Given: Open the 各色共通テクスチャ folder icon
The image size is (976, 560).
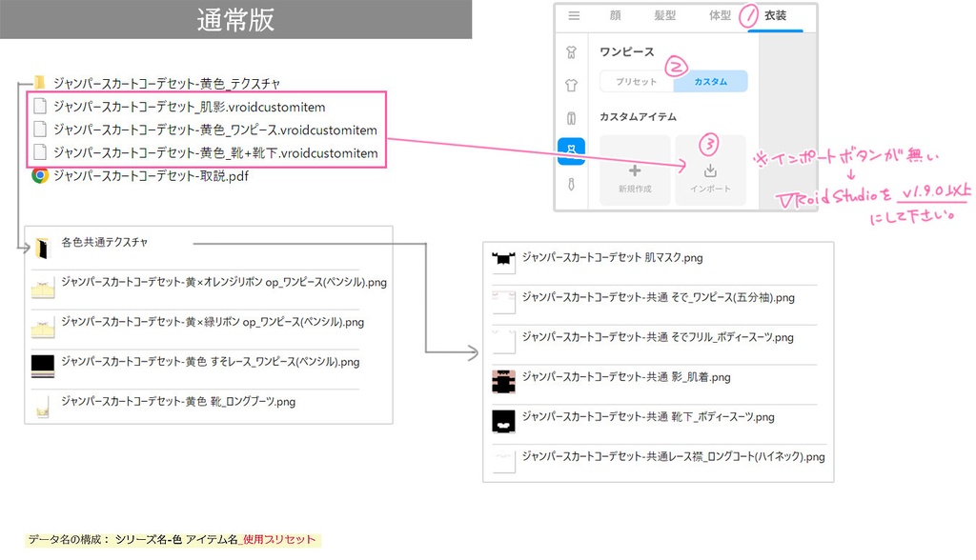Looking at the screenshot, I should 42,249.
